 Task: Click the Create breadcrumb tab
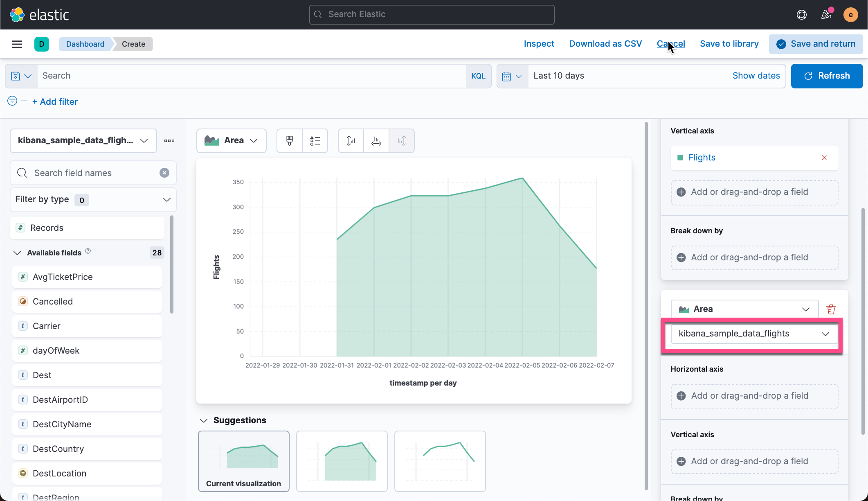point(133,44)
